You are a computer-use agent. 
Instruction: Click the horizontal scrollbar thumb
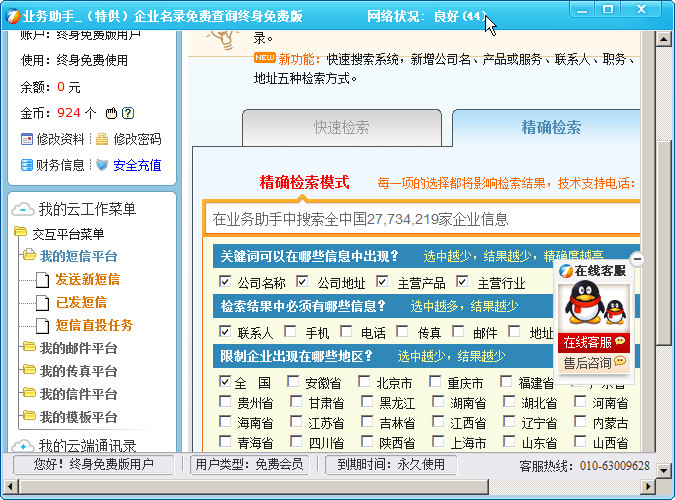[253, 487]
